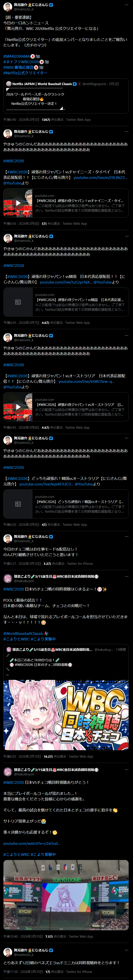Click the placeholder icon on the vs韓国 link card
Viewport: 133px width, 980px height.
coord(18,302)
